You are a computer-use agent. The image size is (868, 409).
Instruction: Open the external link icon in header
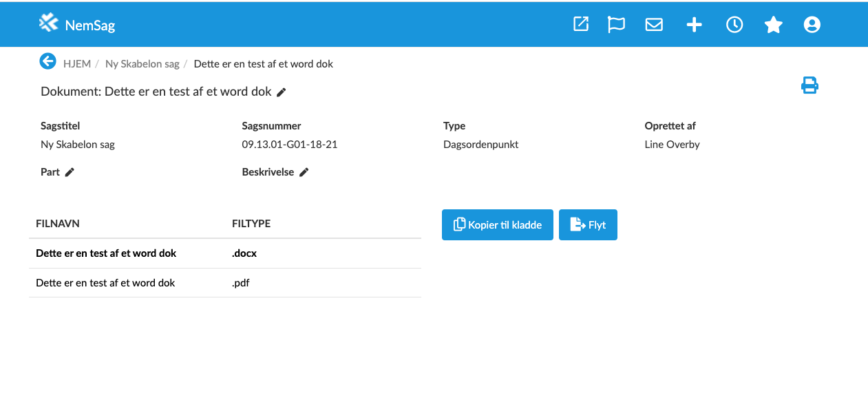(581, 24)
